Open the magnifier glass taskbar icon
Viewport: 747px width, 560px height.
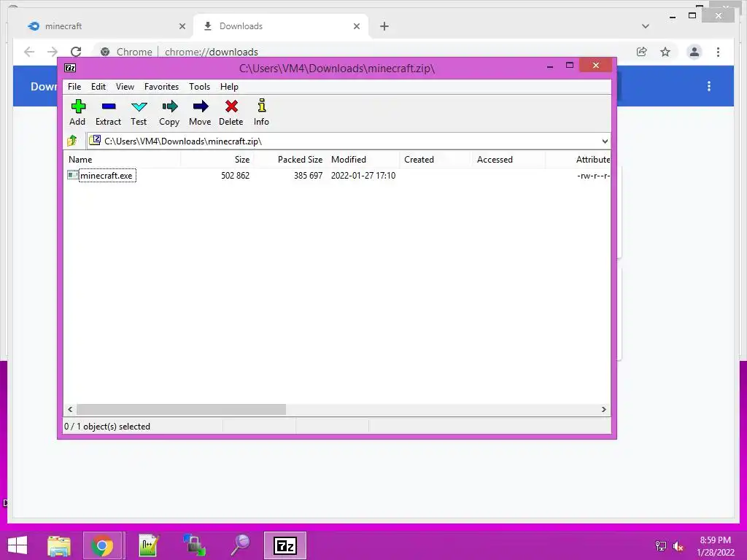tap(240, 545)
